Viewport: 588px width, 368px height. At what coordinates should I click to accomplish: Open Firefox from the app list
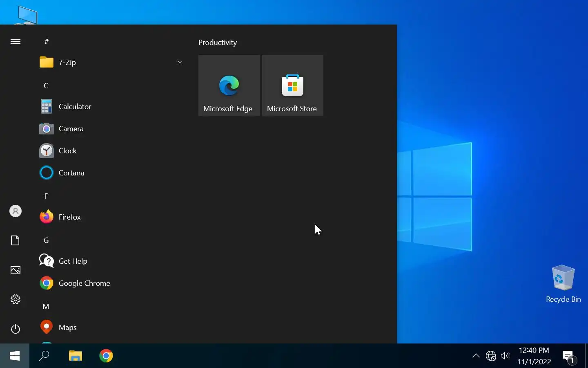(111, 217)
